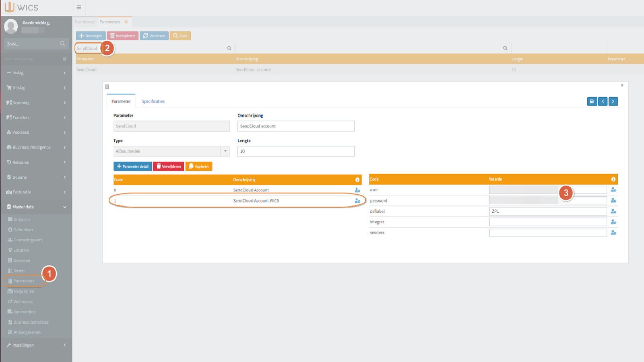The height and width of the screenshot is (362, 644).
Task: Click the user icon beside the deflabel value
Action: tap(613, 211)
